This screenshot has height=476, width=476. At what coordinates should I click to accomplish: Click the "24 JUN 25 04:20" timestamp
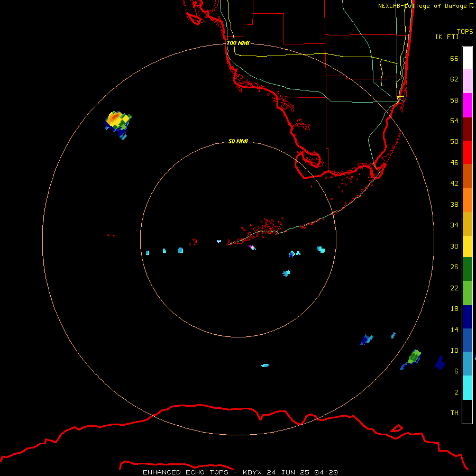click(x=302, y=472)
